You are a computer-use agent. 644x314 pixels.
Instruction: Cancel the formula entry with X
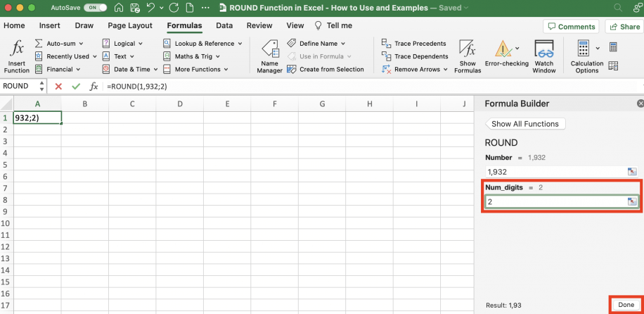pos(58,87)
